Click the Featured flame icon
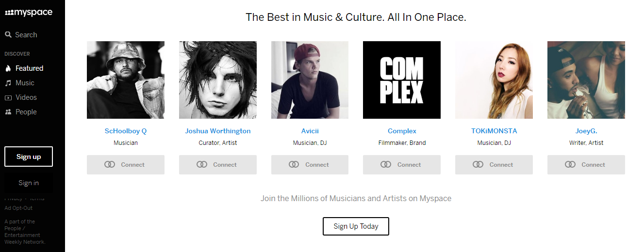 pyautogui.click(x=8, y=68)
